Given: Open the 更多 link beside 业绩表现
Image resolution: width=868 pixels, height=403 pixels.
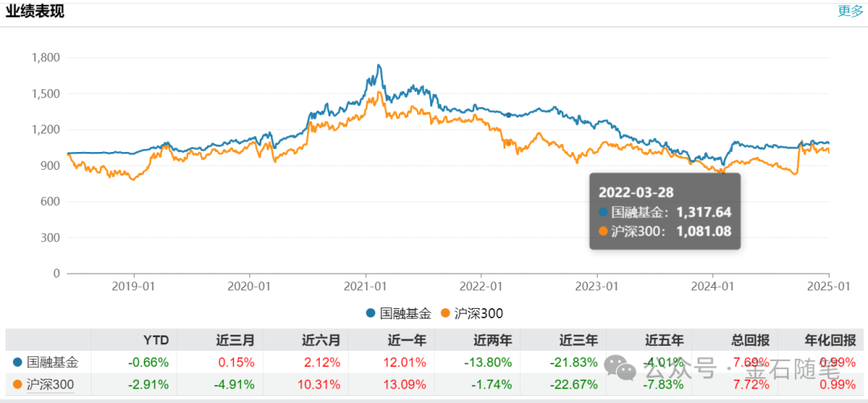Looking at the screenshot, I should 850,11.
